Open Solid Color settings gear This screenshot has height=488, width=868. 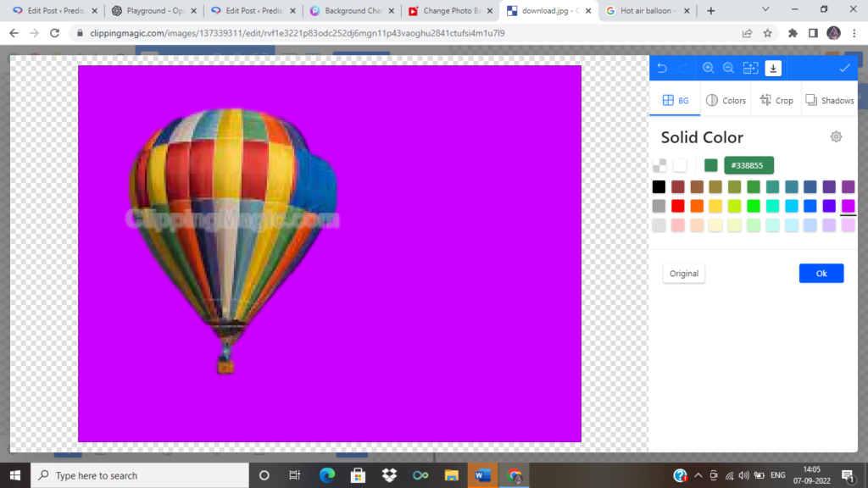836,136
